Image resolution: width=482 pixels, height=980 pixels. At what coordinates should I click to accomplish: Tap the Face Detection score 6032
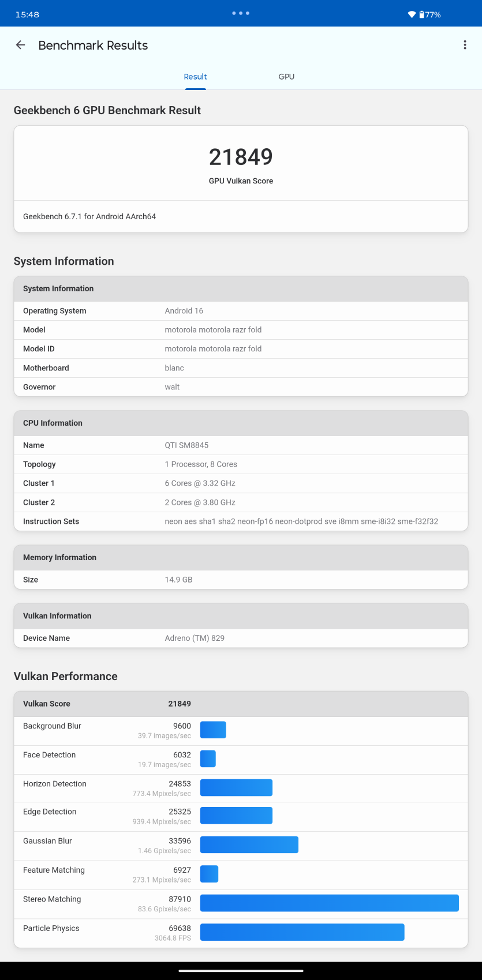point(182,755)
